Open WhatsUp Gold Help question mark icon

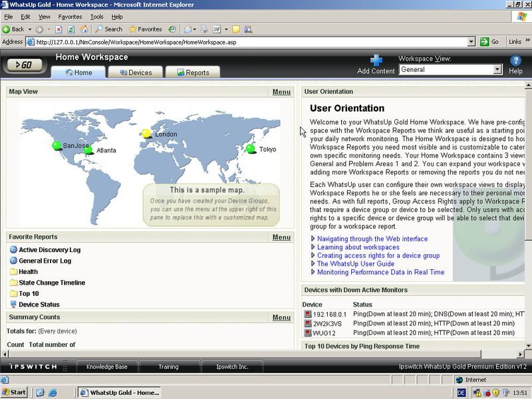pos(515,61)
